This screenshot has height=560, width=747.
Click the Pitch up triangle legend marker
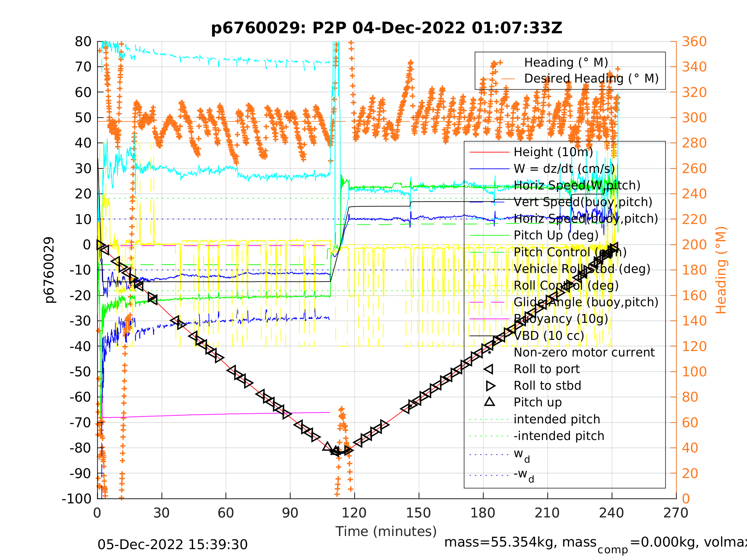489,402
